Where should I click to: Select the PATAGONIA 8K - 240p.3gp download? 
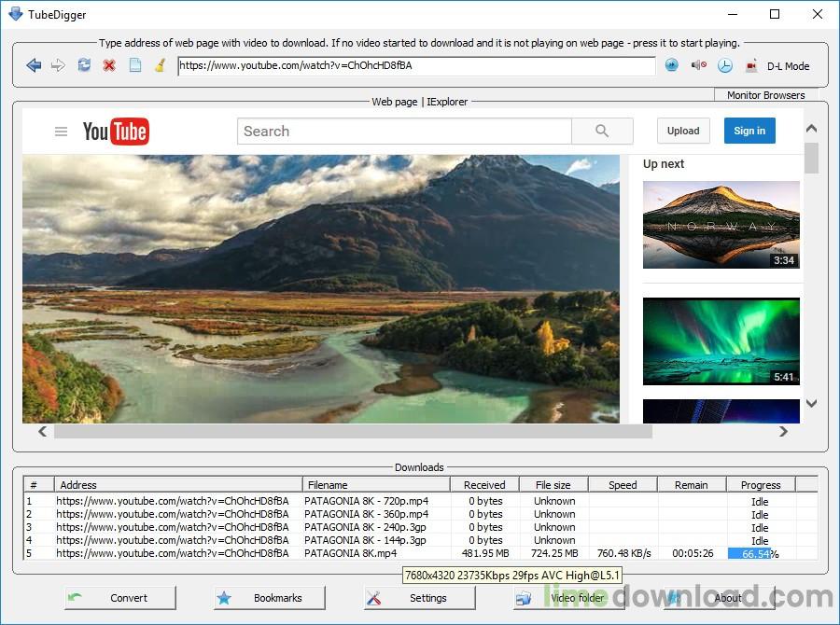(x=421, y=528)
